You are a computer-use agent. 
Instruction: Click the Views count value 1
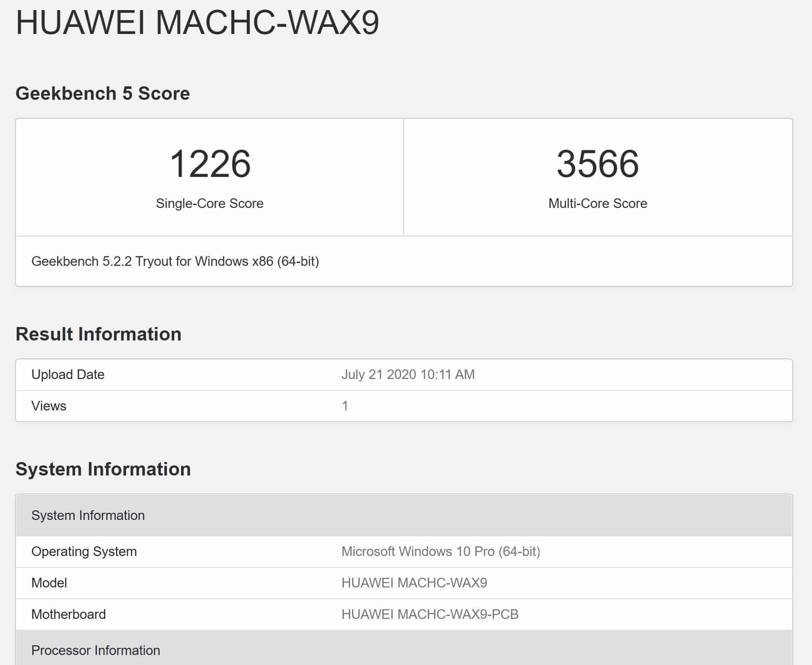(x=345, y=406)
